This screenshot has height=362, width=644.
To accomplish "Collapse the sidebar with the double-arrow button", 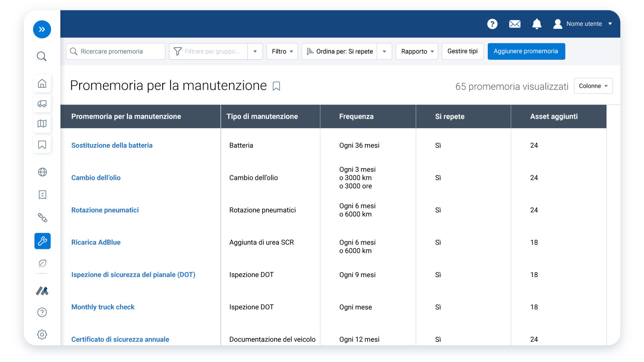I will 42,29.
